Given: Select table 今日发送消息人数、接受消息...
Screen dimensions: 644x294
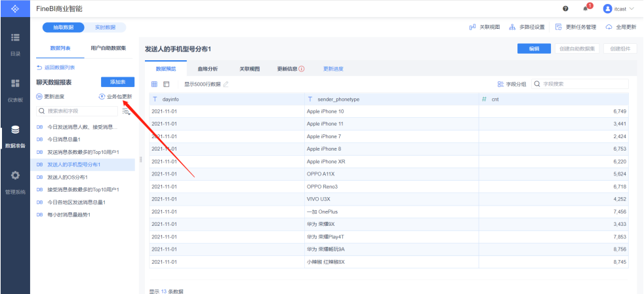Looking at the screenshot, I should point(83,127).
